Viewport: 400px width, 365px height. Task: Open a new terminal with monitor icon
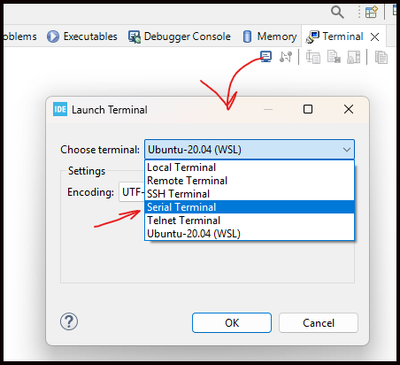pos(266,57)
